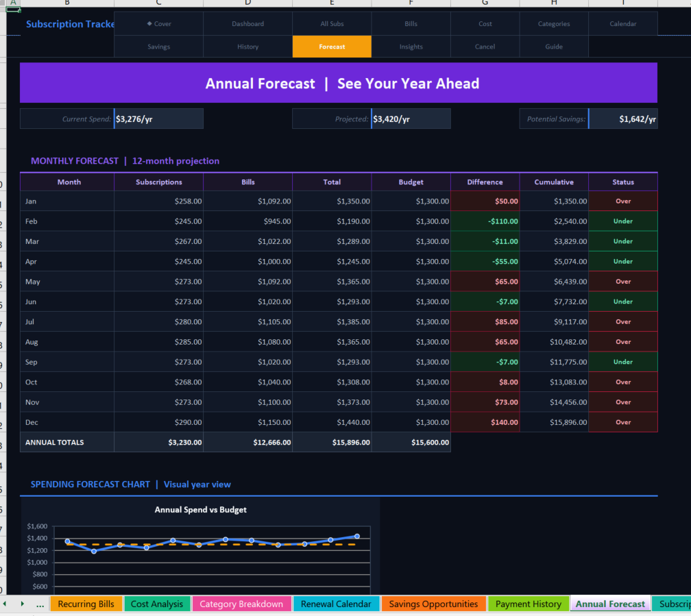Click the sheet tabs scroll-left arrow
Viewport: 691px width, 616px height.
click(x=5, y=604)
